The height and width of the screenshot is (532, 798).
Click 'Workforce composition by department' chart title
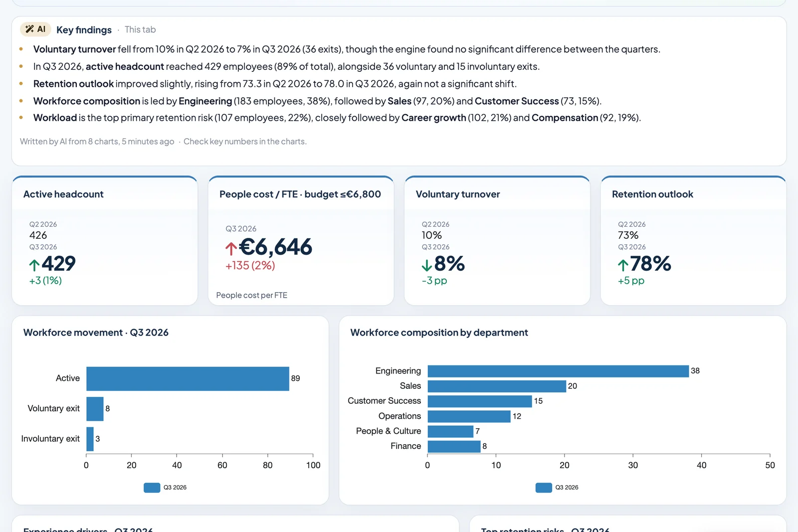[x=439, y=333]
